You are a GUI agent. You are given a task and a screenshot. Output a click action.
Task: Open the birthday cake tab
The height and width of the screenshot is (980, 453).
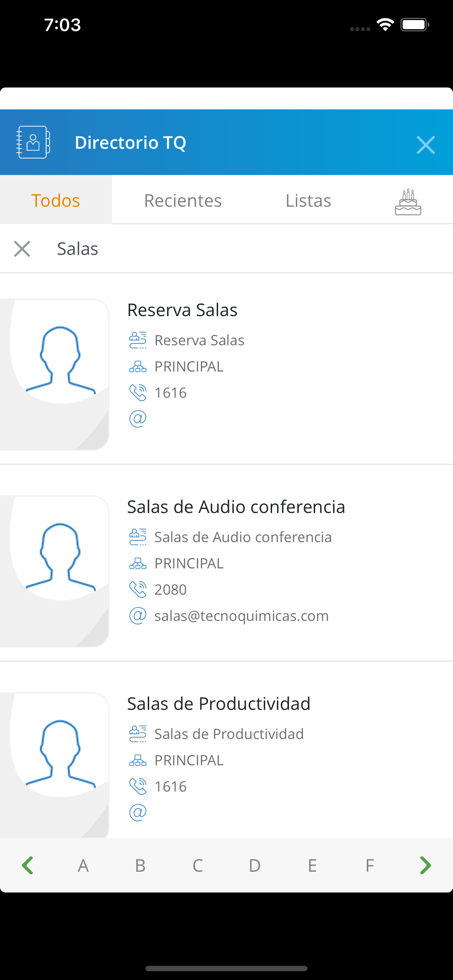(x=408, y=201)
